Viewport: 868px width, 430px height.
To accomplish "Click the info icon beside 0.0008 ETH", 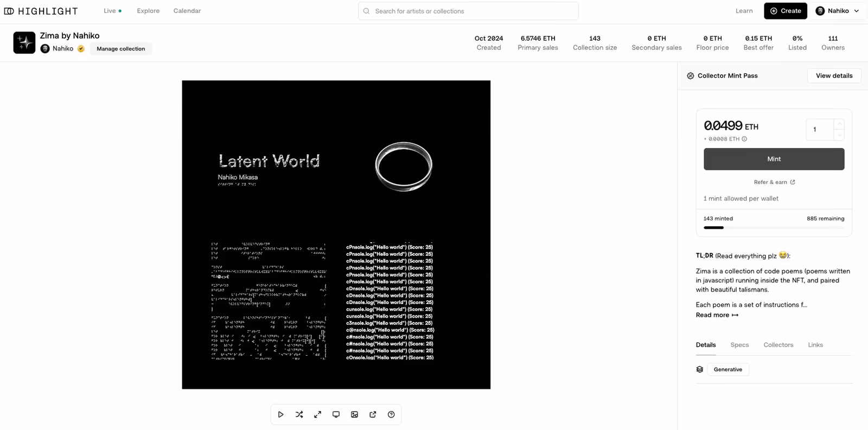I will coord(744,139).
